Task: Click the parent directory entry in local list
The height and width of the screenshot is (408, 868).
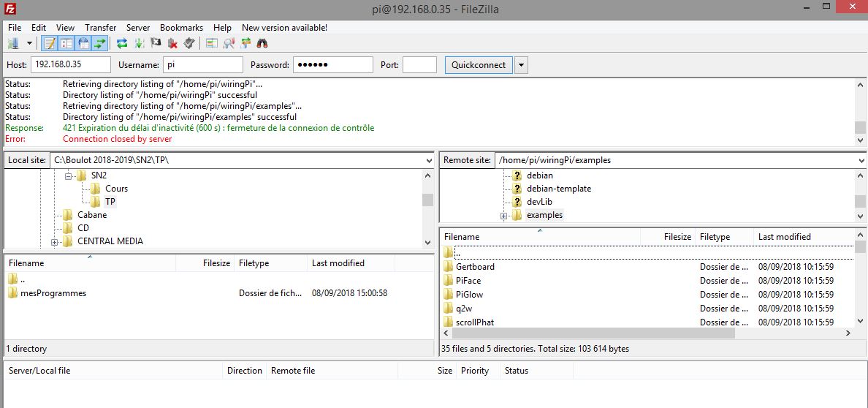Action: click(x=17, y=279)
